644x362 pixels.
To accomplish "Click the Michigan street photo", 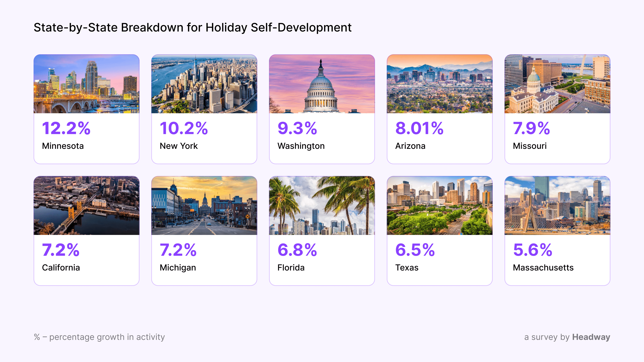I will point(204,205).
